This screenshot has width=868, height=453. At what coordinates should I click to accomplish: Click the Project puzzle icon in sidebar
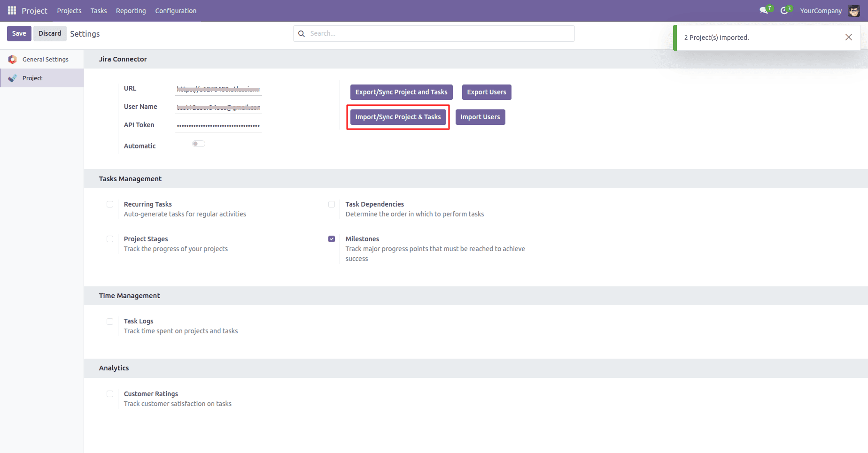click(x=12, y=78)
